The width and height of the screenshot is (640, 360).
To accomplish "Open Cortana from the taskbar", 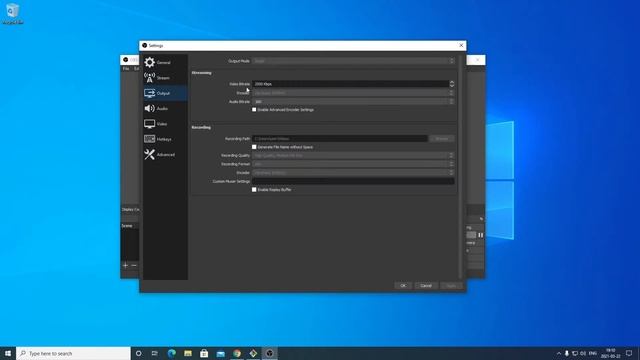I will tap(138, 353).
